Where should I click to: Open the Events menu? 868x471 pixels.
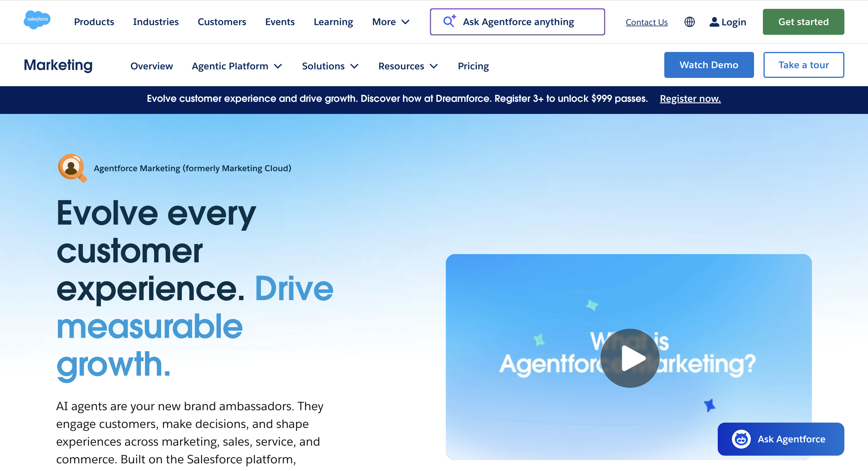(280, 22)
